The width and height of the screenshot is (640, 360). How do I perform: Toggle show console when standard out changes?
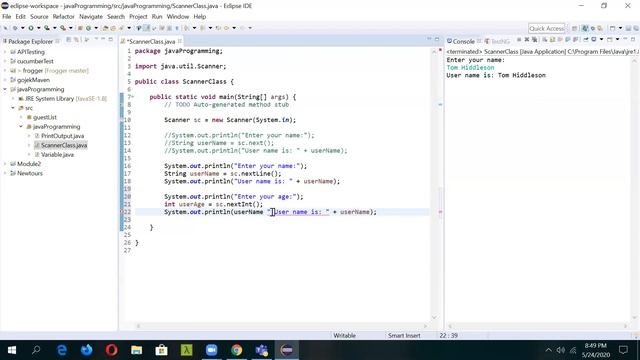tap(568, 40)
